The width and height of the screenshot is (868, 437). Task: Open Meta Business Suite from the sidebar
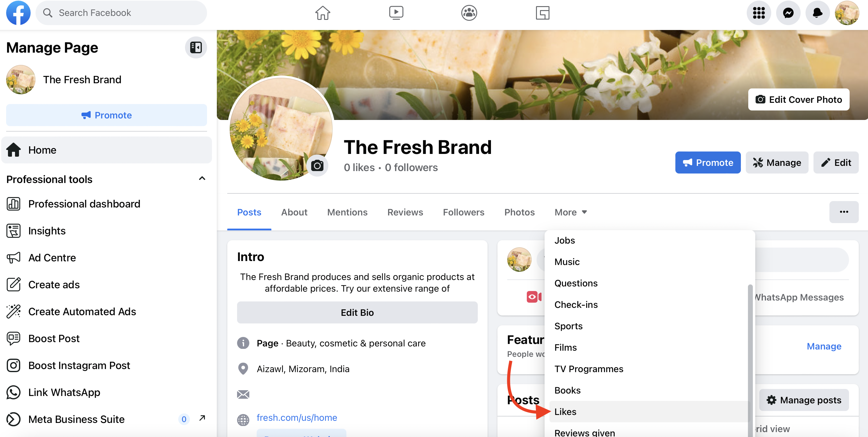(76, 419)
